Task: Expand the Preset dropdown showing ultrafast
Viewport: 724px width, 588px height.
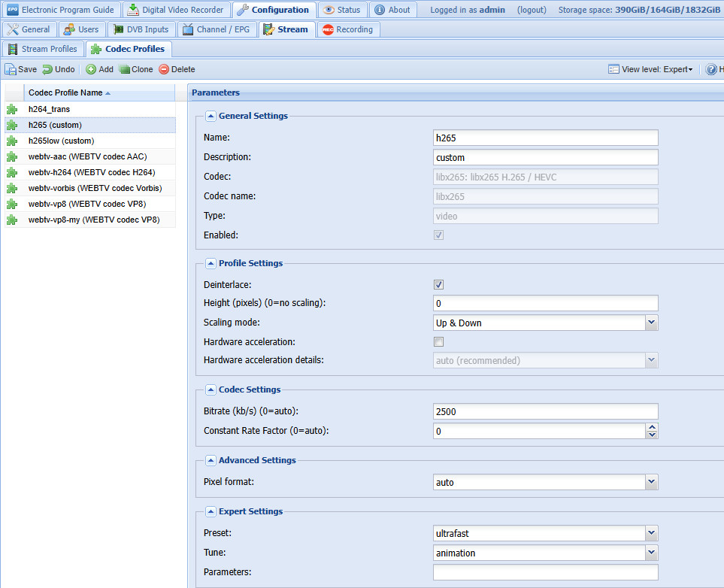Action: [651, 533]
